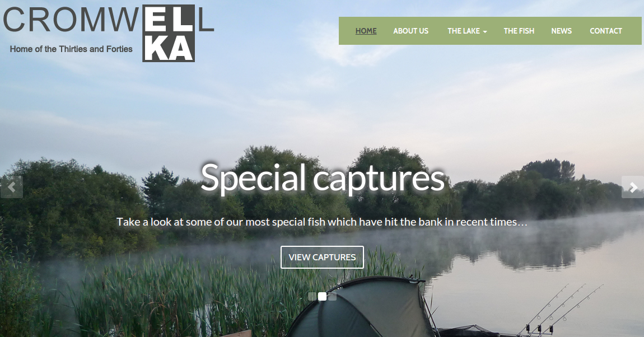This screenshot has width=644, height=337.
Task: Expand the caret next to The Lake
Action: [485, 31]
